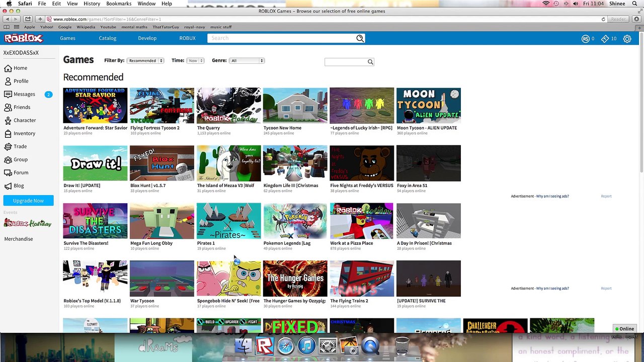Go back with Safari's back arrow
The width and height of the screenshot is (644, 362).
coord(7,19)
